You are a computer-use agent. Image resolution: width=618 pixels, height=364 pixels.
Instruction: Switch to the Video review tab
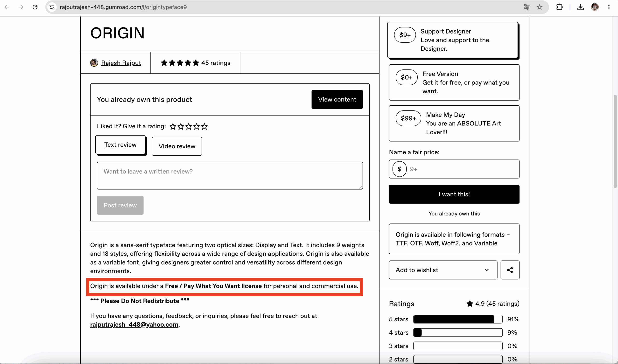(x=177, y=146)
